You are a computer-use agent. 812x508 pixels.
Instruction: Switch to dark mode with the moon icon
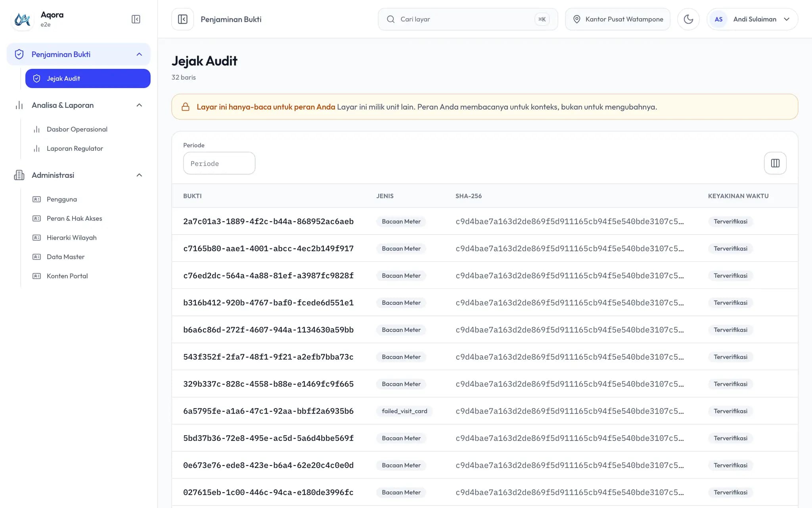(688, 19)
